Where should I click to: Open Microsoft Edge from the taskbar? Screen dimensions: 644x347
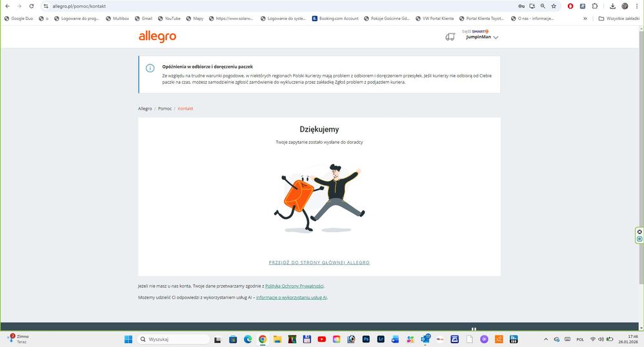click(x=248, y=339)
